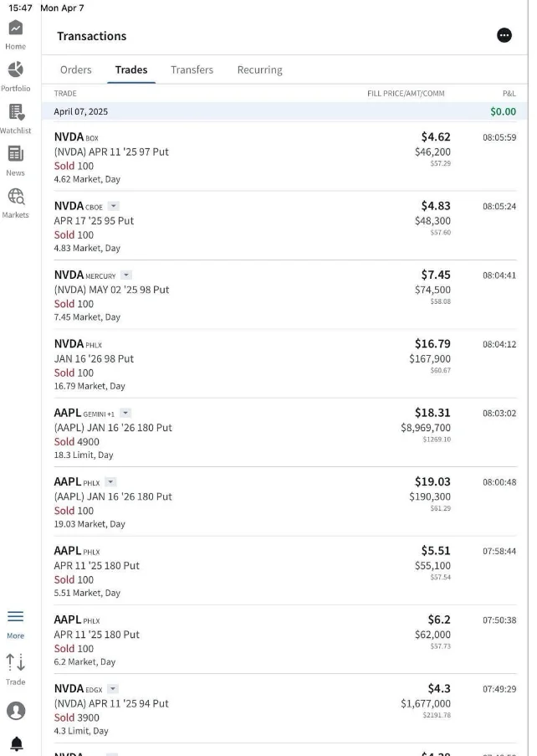Open the Portfolio pie chart icon

point(15,69)
